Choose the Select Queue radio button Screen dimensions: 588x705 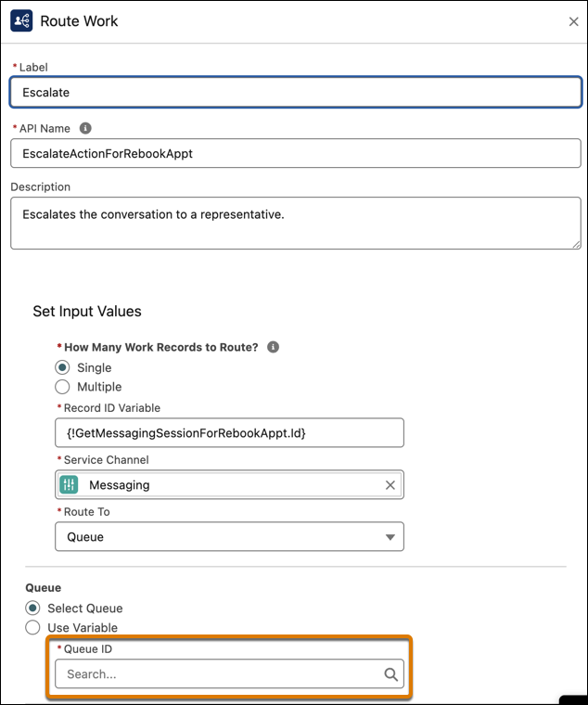tap(32, 608)
